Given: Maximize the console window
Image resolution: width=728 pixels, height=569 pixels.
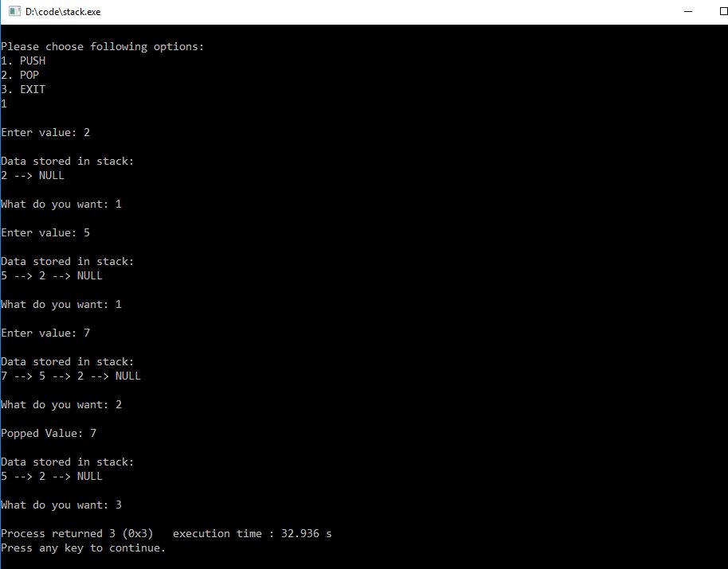Looking at the screenshot, I should pyautogui.click(x=721, y=11).
